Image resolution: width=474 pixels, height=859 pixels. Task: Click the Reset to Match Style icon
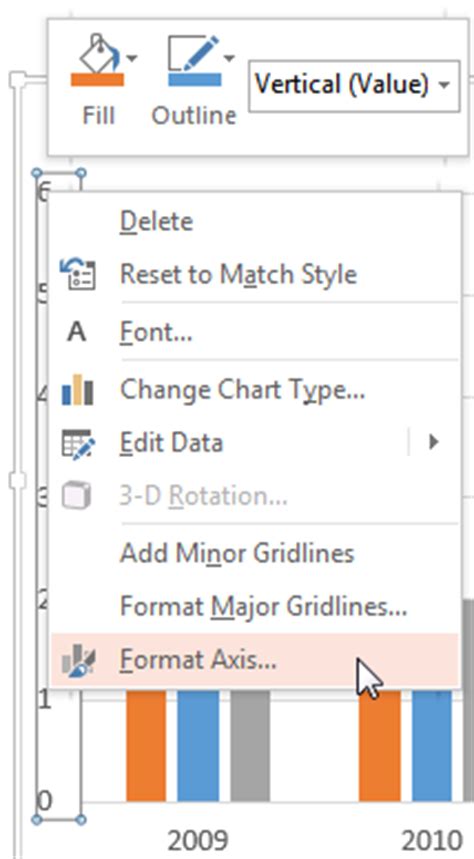click(x=77, y=274)
